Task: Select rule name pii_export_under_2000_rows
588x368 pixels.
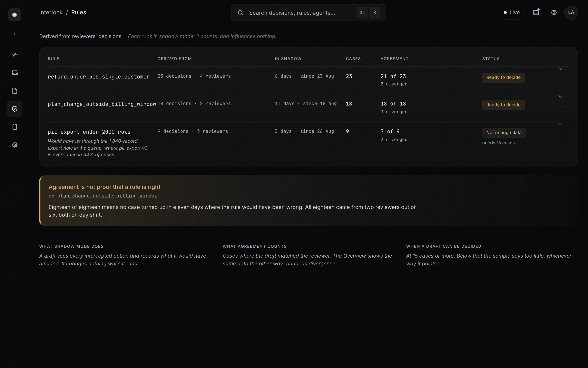Action: click(89, 132)
